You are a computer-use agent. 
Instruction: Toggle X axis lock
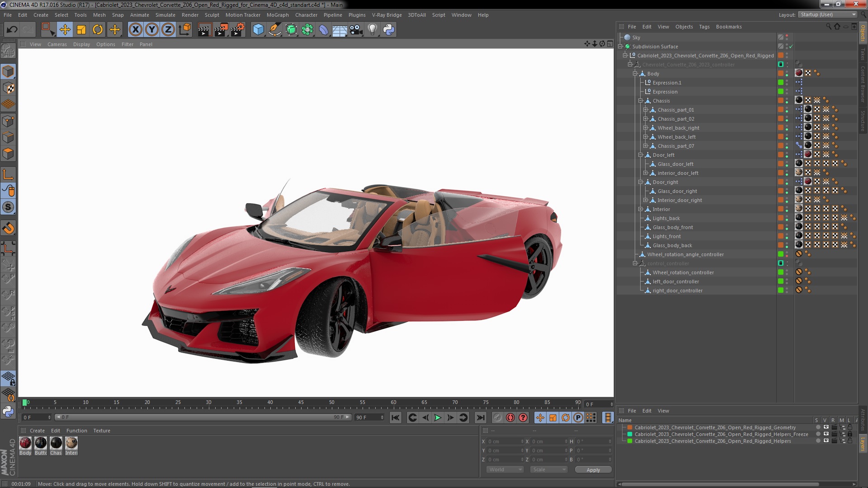point(135,30)
